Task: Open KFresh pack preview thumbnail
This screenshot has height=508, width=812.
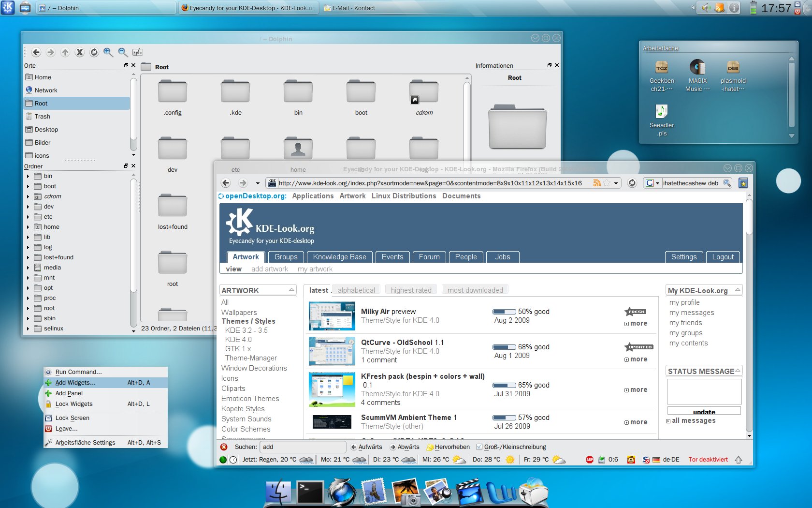Action: 332,389
